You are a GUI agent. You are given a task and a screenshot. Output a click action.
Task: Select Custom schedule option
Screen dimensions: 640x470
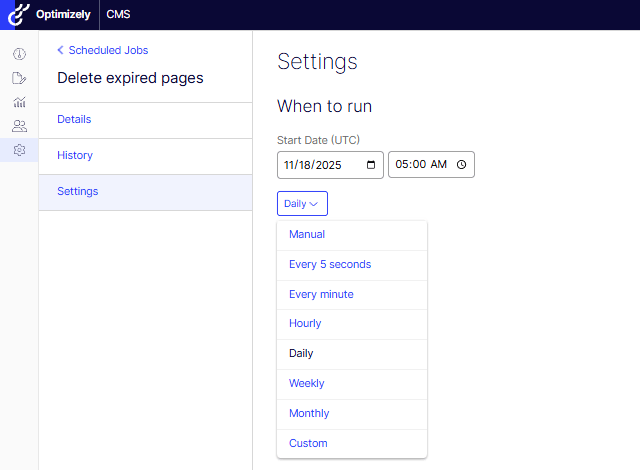[x=308, y=444]
